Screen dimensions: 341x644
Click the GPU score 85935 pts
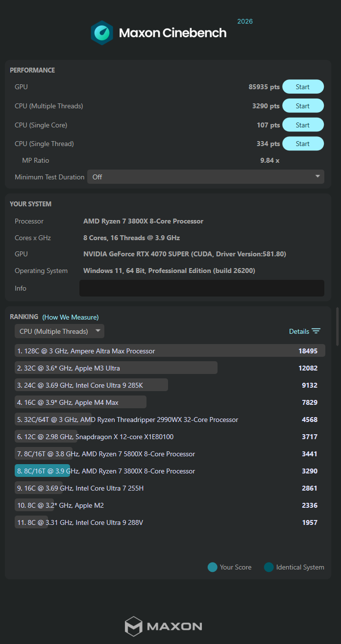(264, 87)
